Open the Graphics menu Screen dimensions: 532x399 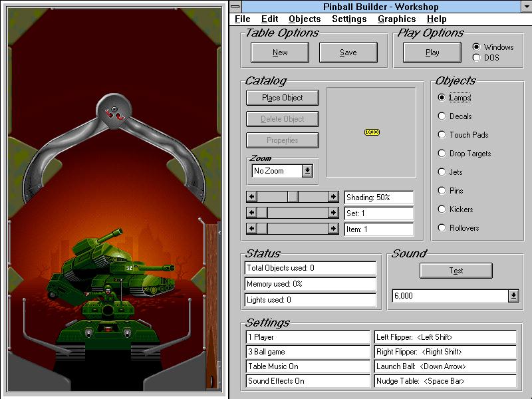[x=396, y=19]
